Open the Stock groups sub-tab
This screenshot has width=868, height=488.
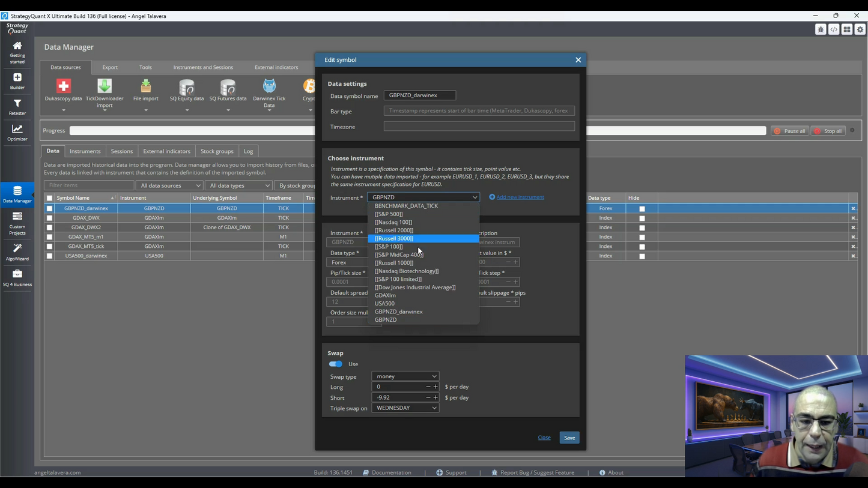coord(217,151)
